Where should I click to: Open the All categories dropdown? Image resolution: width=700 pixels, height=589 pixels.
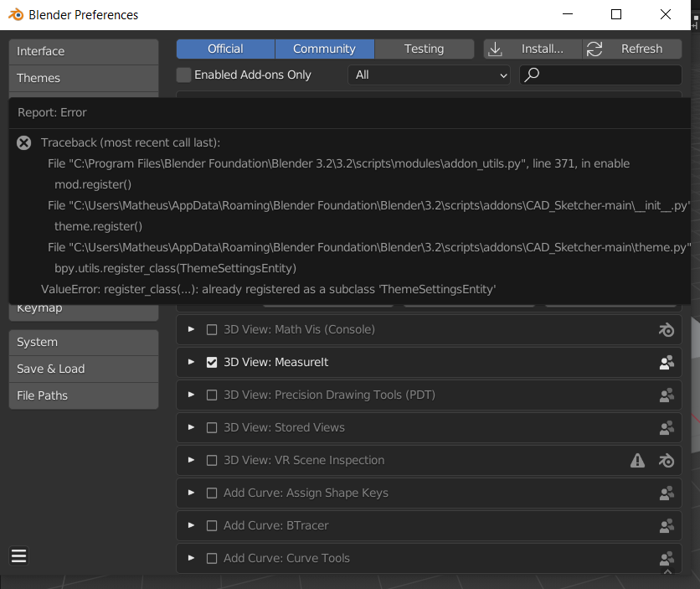429,75
